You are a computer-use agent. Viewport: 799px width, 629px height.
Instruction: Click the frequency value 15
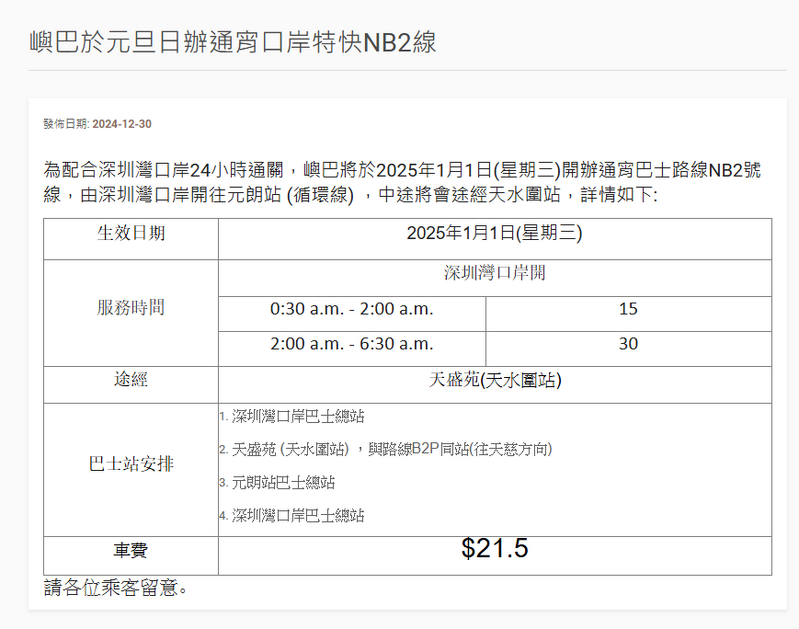pyautogui.click(x=628, y=309)
